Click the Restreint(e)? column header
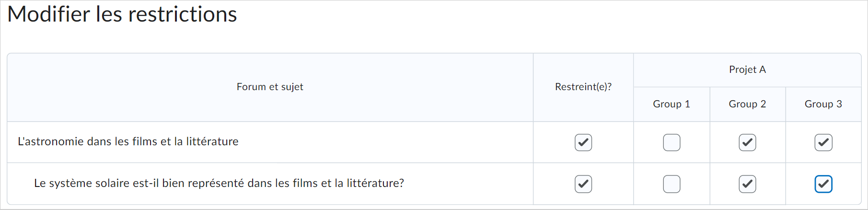This screenshot has width=868, height=210. [583, 87]
